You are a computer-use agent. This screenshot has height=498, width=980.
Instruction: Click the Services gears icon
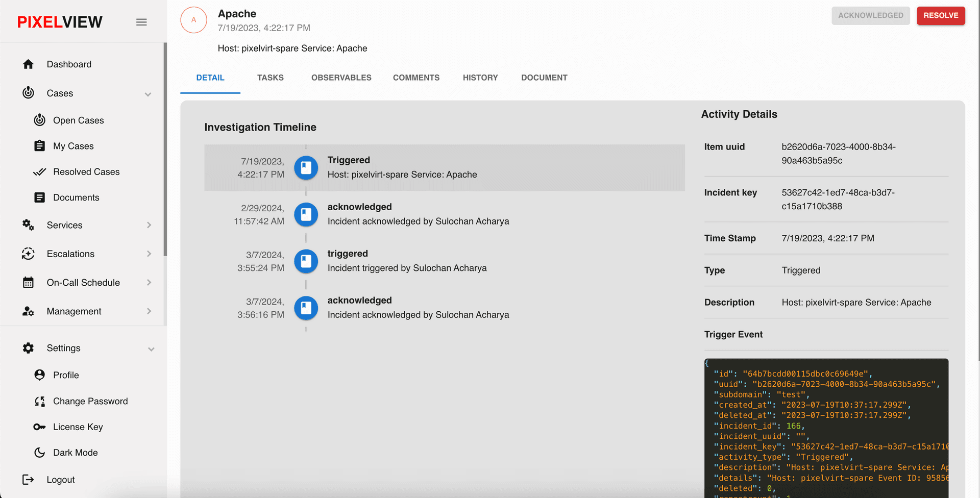click(28, 225)
